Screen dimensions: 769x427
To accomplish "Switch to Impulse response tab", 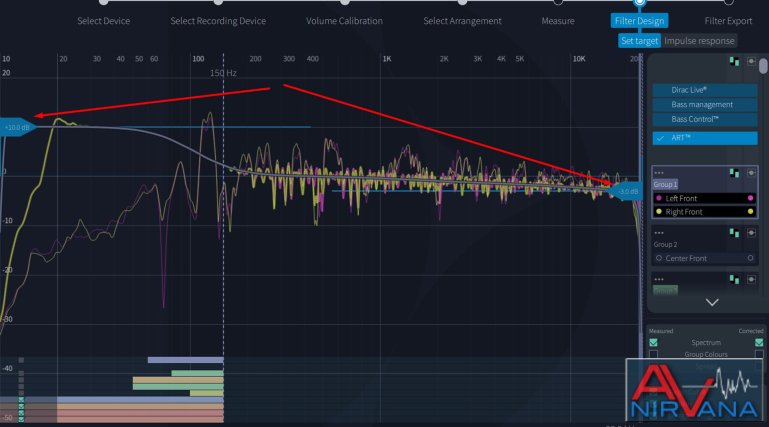I will (x=700, y=41).
